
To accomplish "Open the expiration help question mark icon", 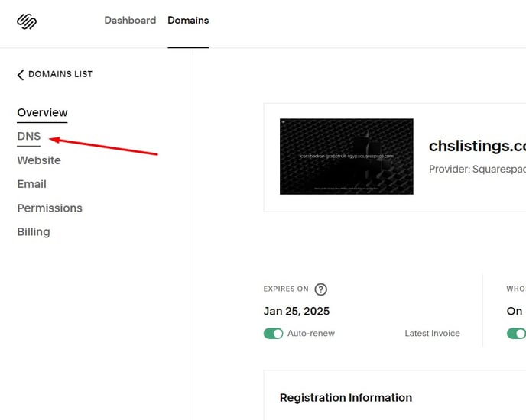I will coord(320,289).
